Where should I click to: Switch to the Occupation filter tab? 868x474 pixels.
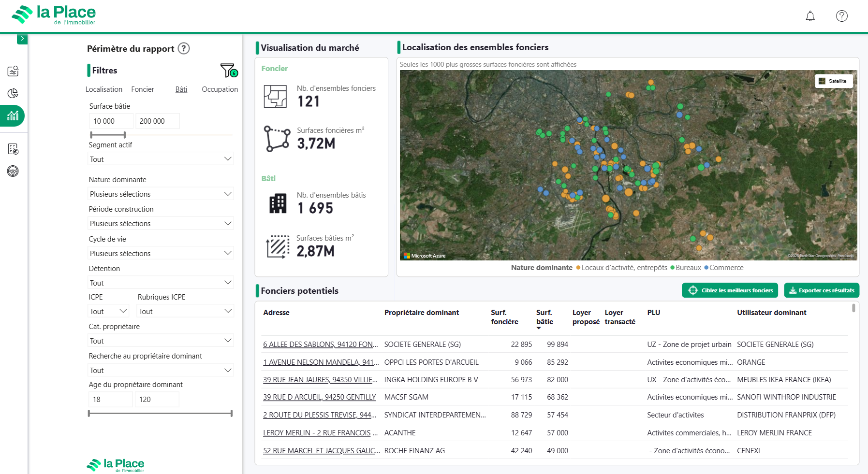click(x=220, y=89)
